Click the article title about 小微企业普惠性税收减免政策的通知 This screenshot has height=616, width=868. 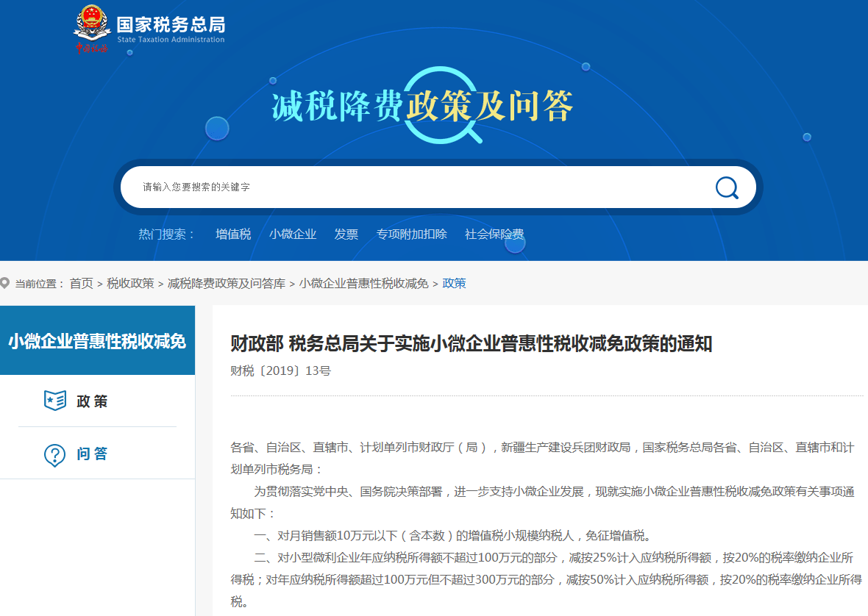(471, 344)
